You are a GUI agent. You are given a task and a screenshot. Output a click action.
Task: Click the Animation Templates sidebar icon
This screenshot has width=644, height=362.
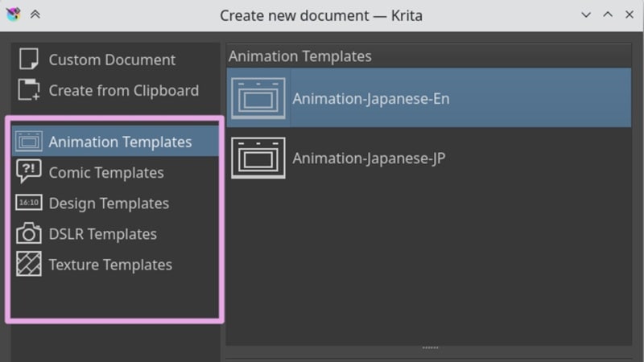point(29,142)
